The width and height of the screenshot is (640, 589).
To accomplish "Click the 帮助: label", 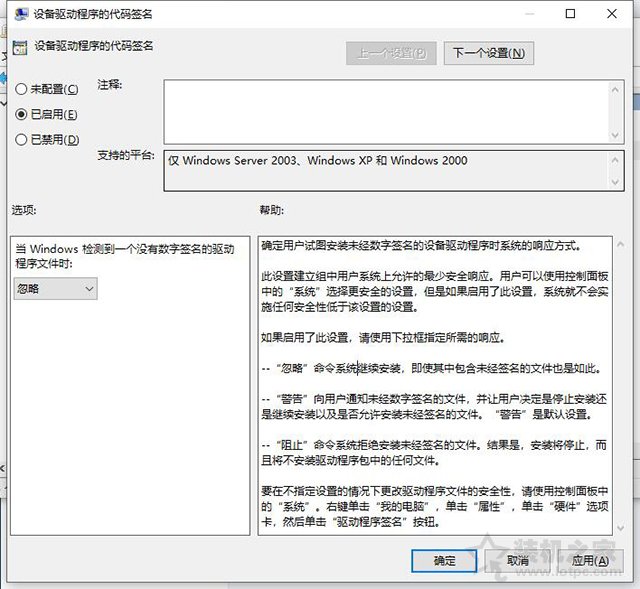I will [x=272, y=210].
